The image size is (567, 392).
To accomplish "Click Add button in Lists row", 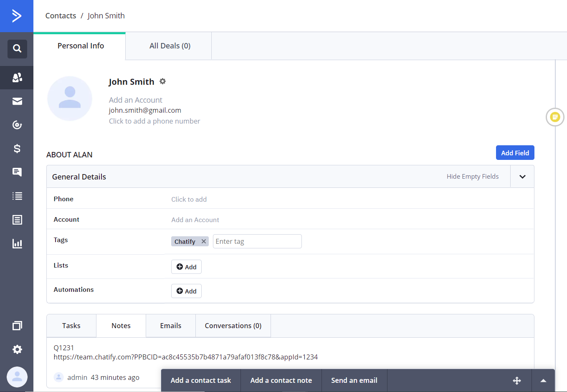I will click(186, 267).
